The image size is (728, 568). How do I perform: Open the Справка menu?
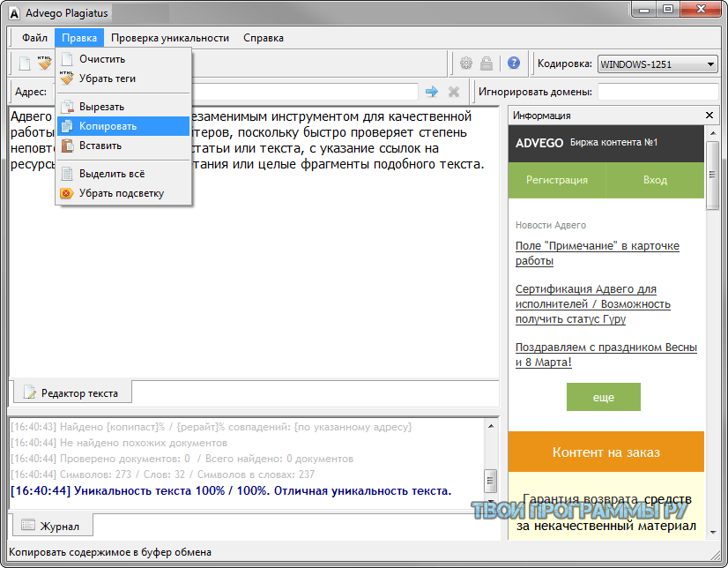pos(264,38)
